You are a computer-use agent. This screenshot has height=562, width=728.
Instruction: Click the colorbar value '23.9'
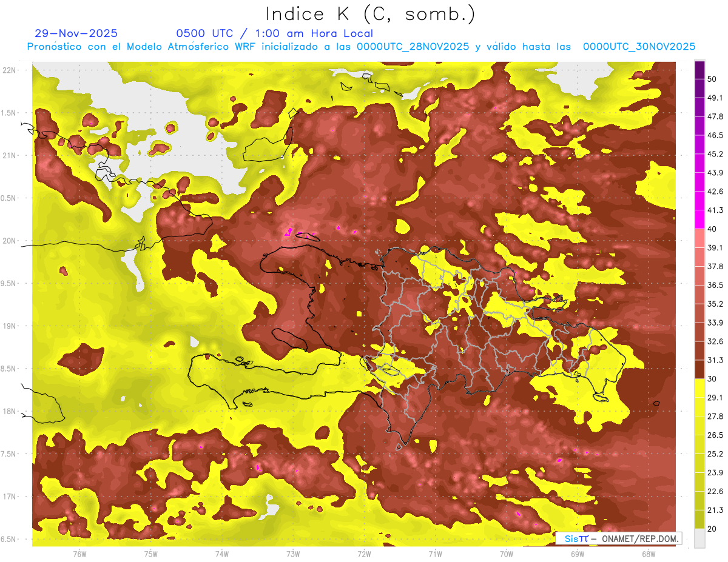pos(715,472)
